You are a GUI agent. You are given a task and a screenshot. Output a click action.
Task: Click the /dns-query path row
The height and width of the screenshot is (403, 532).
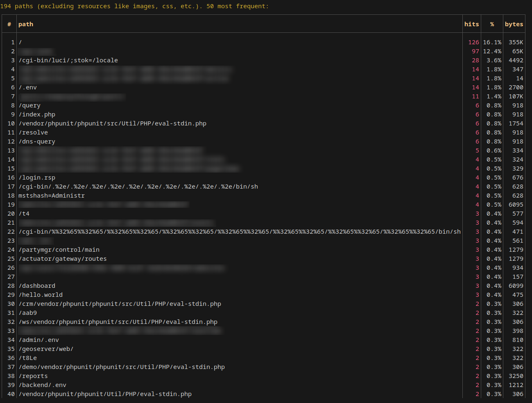pos(37,141)
